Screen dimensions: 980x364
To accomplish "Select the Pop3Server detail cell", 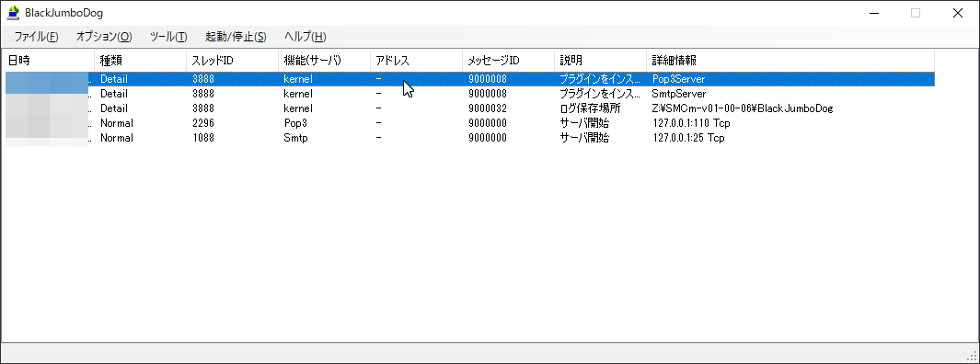I will [678, 79].
